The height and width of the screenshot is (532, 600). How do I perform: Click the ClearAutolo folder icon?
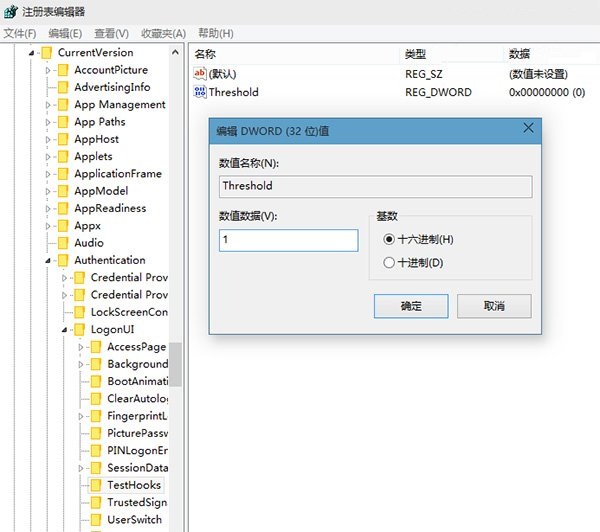96,399
